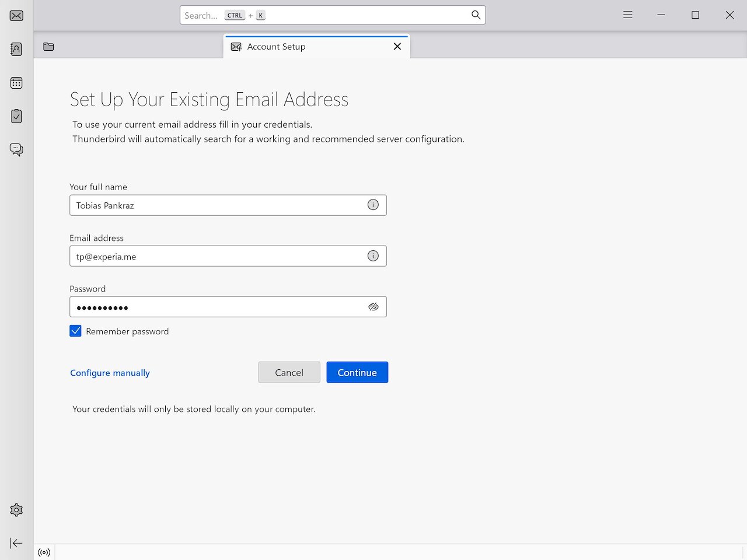Open Configure manually options
Screen dimensions: 747x560
pyautogui.click(x=110, y=373)
